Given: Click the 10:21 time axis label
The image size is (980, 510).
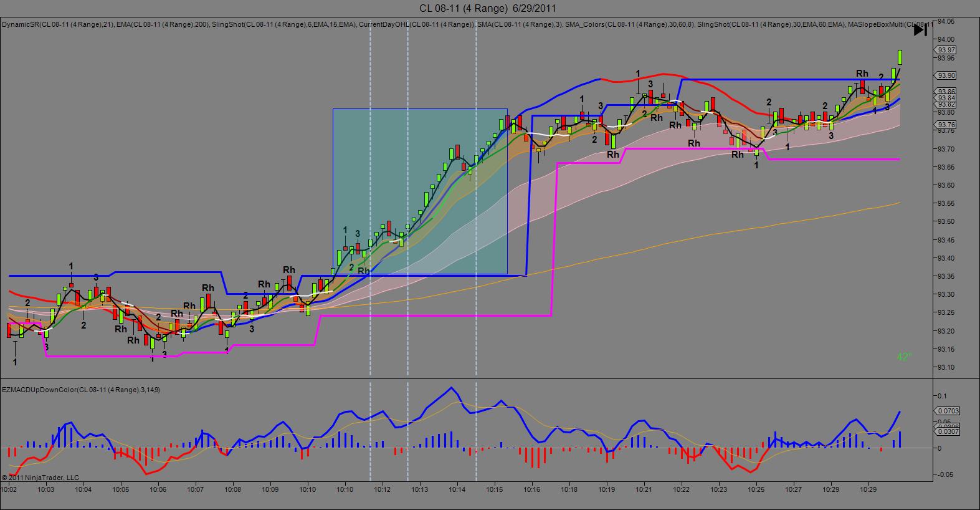Looking at the screenshot, I should click(x=644, y=490).
